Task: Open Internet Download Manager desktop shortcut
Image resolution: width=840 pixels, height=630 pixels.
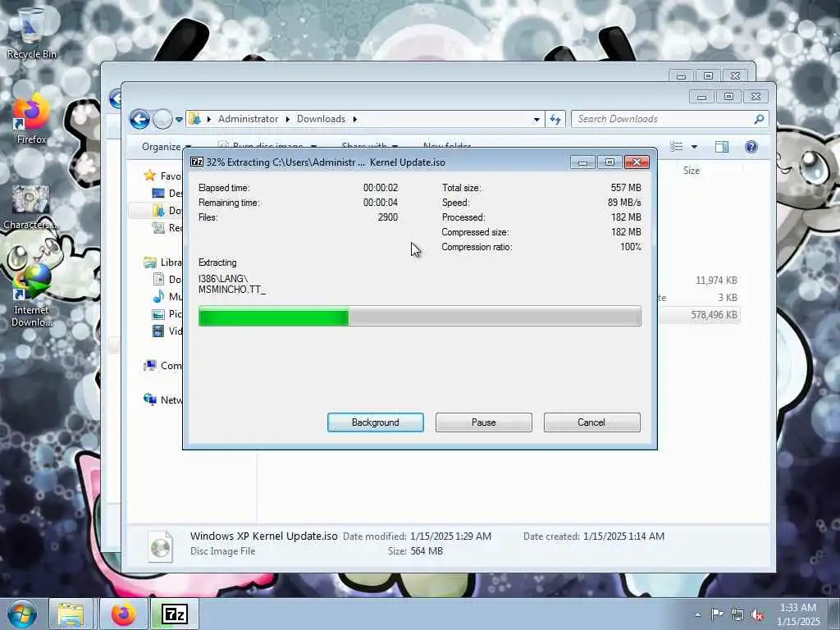Action: 31,294
